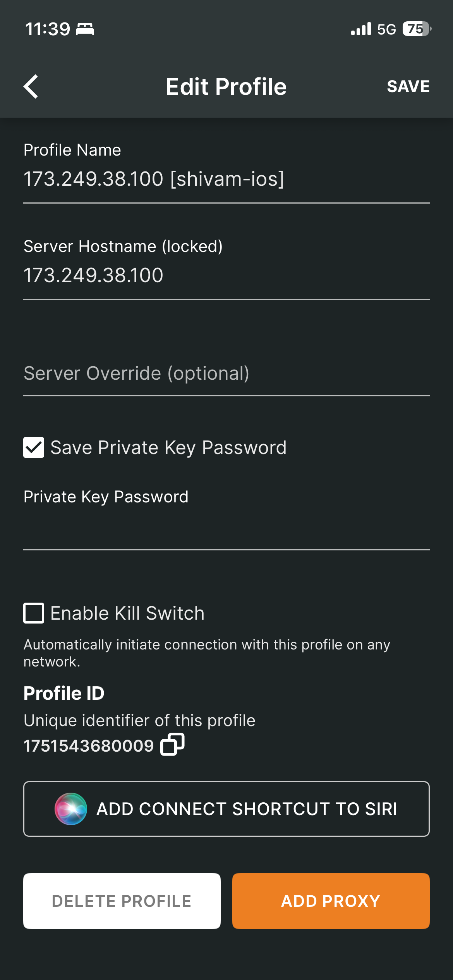The image size is (453, 980).
Task: Tap the Private Key Password field
Action: (226, 530)
